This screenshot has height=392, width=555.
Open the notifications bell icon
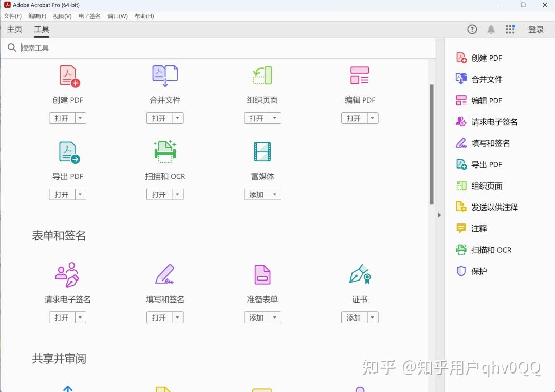tap(491, 29)
